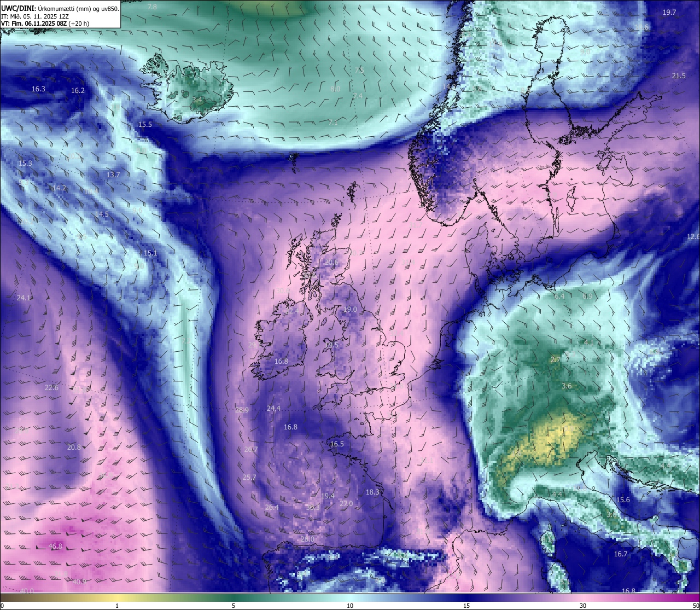
Task: Click the 18.3 value label
Action: click(372, 492)
